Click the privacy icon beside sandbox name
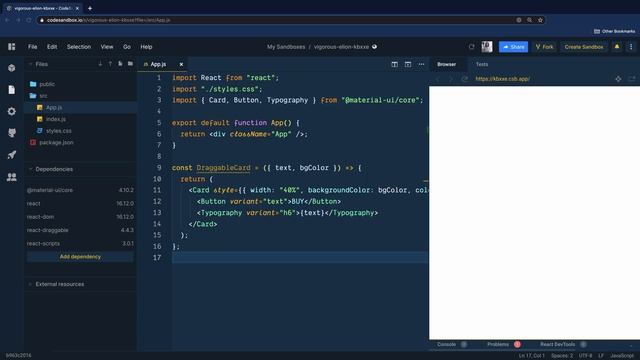This screenshot has width=640, height=360. [x=374, y=47]
